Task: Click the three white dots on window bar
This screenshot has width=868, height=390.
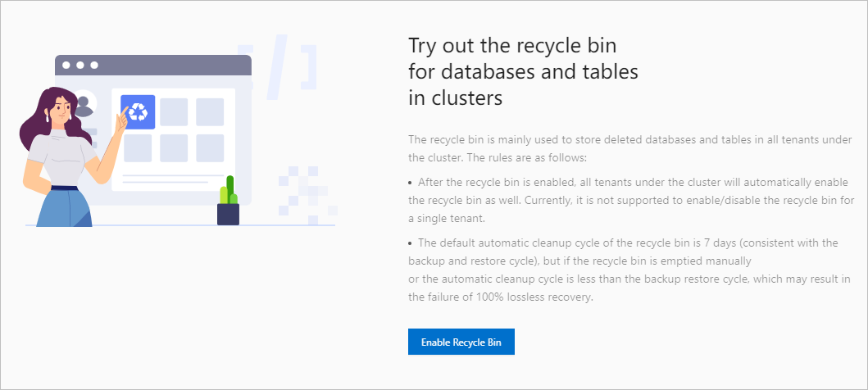Action: [80, 65]
